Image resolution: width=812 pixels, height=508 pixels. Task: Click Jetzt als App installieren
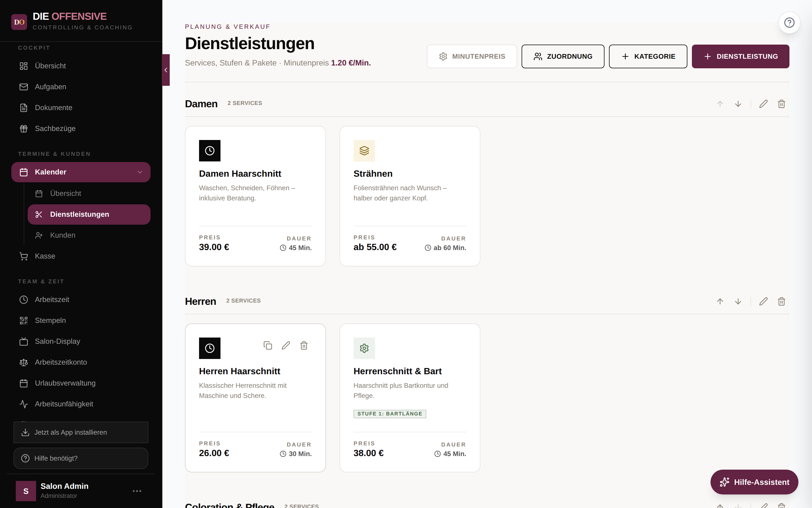pyautogui.click(x=81, y=432)
